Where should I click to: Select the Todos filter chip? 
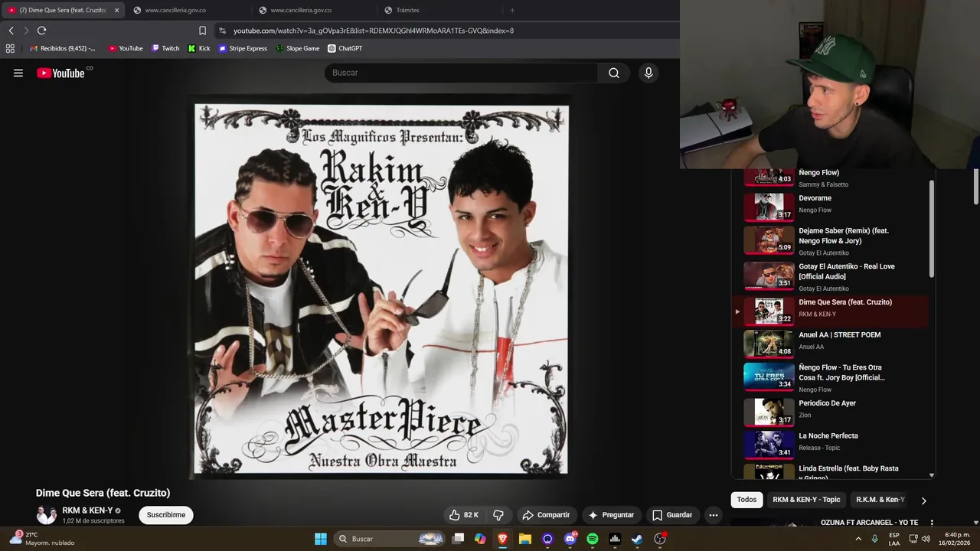click(746, 500)
